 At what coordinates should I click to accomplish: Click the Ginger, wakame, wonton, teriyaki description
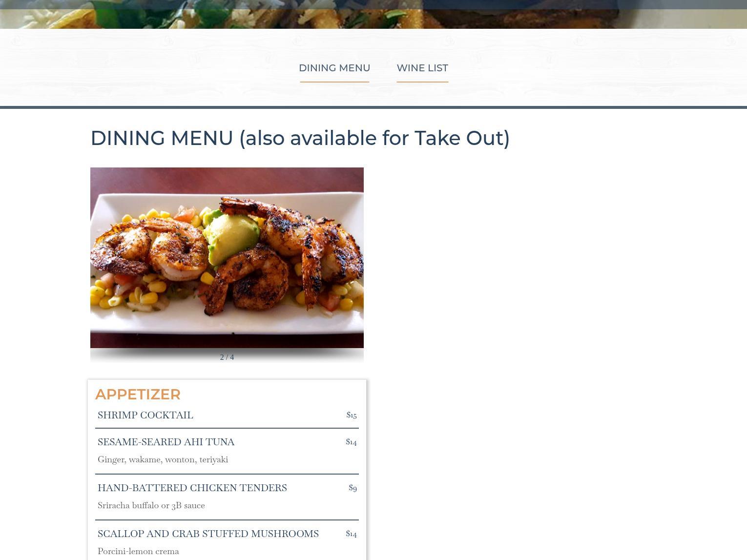point(163,459)
